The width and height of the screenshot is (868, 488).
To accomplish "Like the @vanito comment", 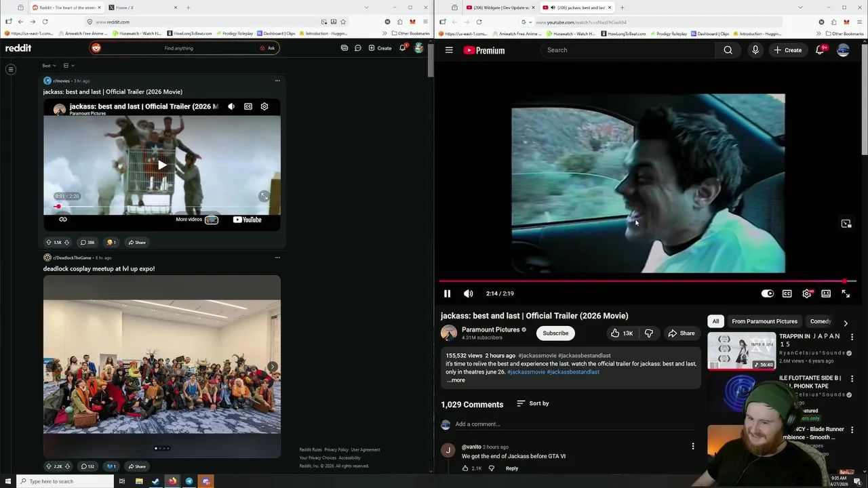I will point(465,468).
